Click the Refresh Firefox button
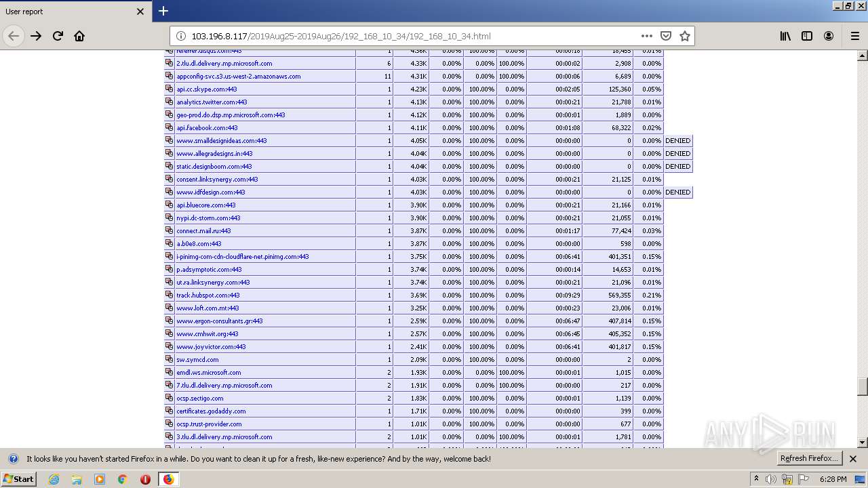The image size is (868, 488). 810,458
